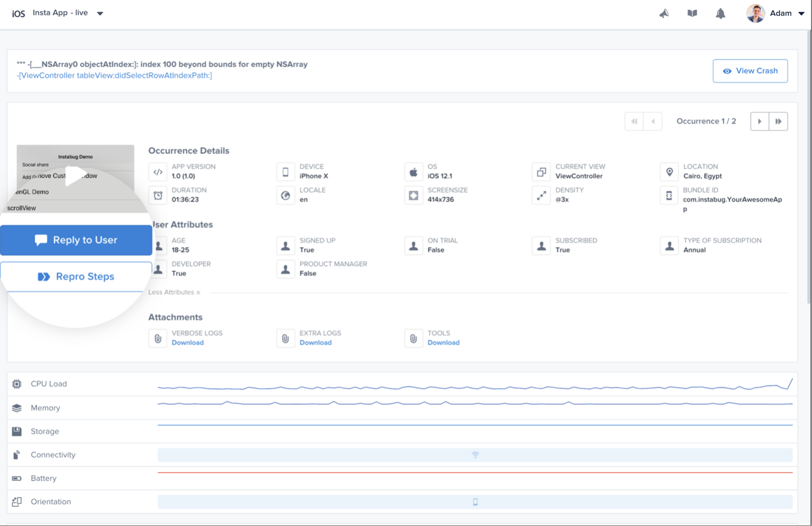812x526 pixels.
Task: Go to the next occurrence
Action: click(x=759, y=121)
